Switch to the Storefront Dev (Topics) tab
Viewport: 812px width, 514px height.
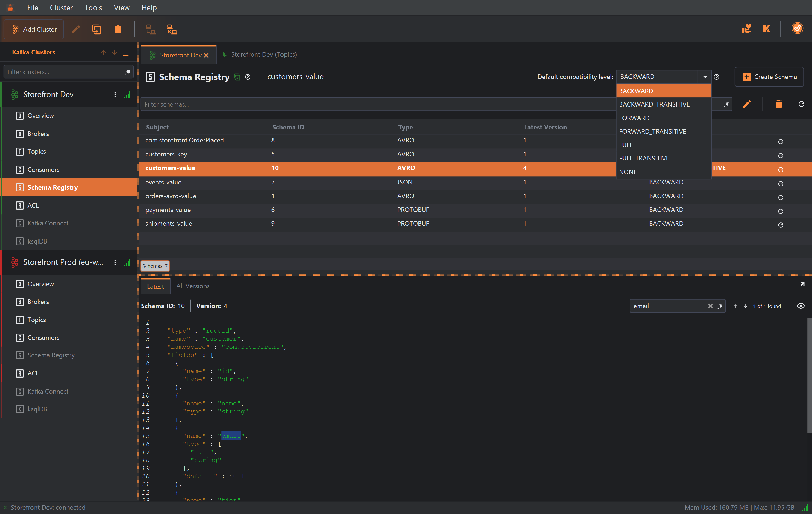pos(260,55)
